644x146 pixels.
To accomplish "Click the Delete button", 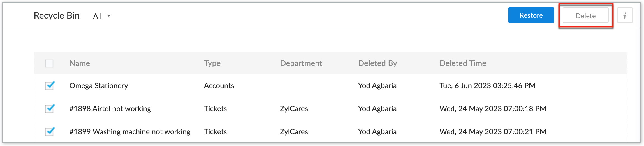I will pyautogui.click(x=585, y=16).
